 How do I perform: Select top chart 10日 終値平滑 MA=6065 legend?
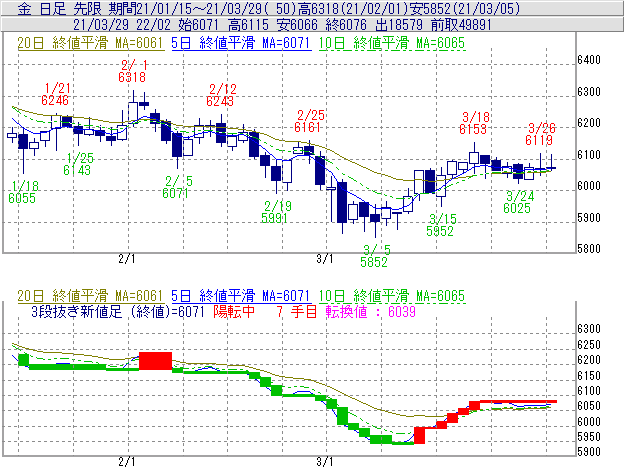[x=392, y=43]
